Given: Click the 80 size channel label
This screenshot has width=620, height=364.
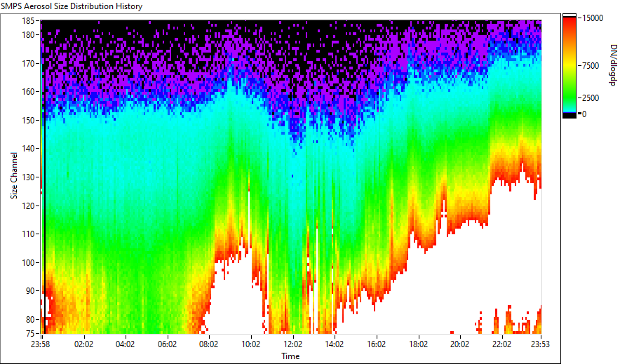Looking at the screenshot, I should point(32,319).
